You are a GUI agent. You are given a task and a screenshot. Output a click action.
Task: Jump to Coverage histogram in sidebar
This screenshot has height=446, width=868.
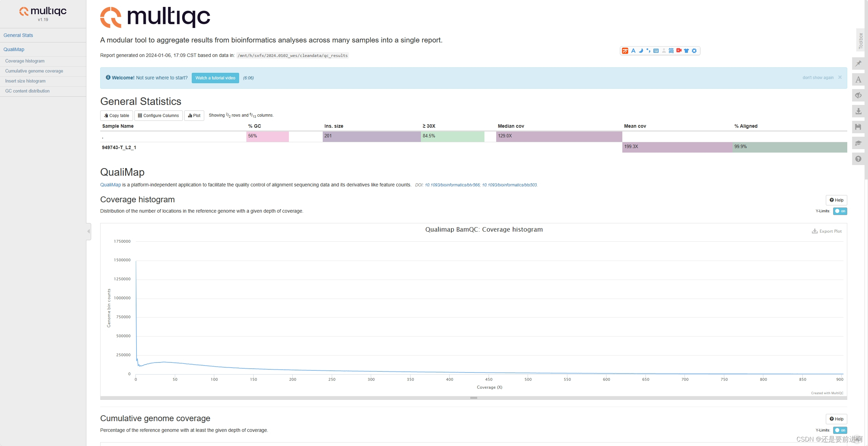click(x=25, y=61)
